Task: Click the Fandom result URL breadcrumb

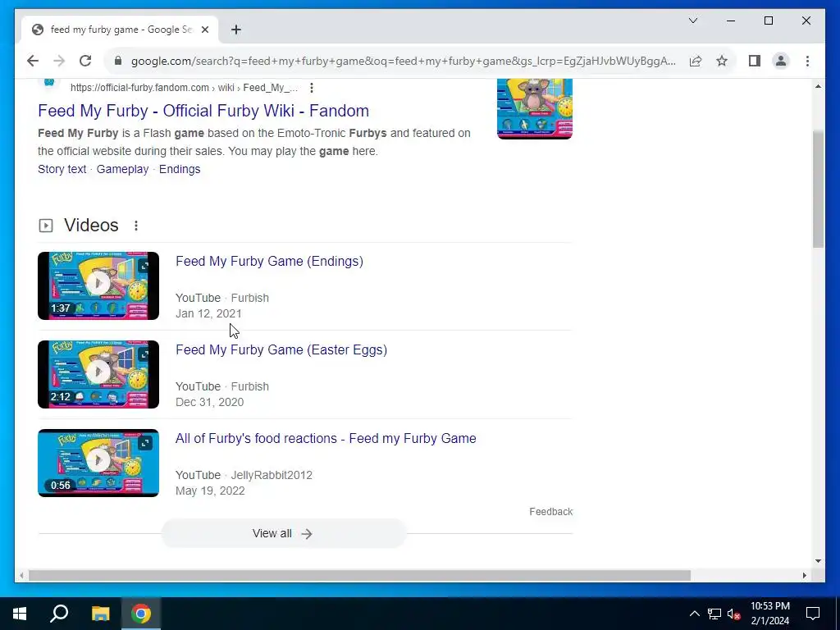Action: tap(184, 88)
